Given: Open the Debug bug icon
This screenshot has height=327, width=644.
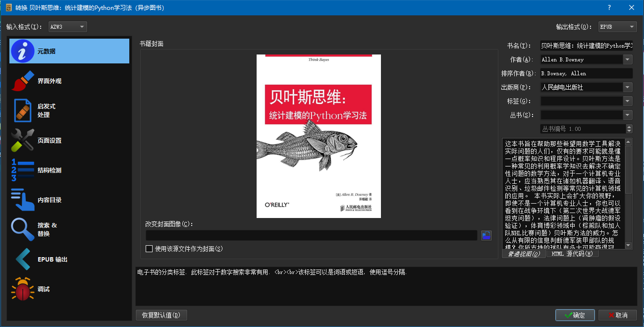Looking at the screenshot, I should coord(22,289).
